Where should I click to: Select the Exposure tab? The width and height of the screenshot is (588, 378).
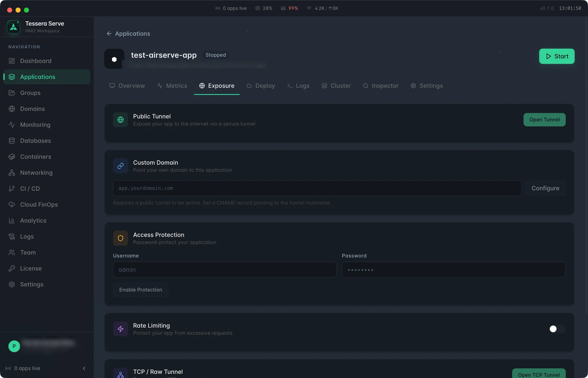217,86
